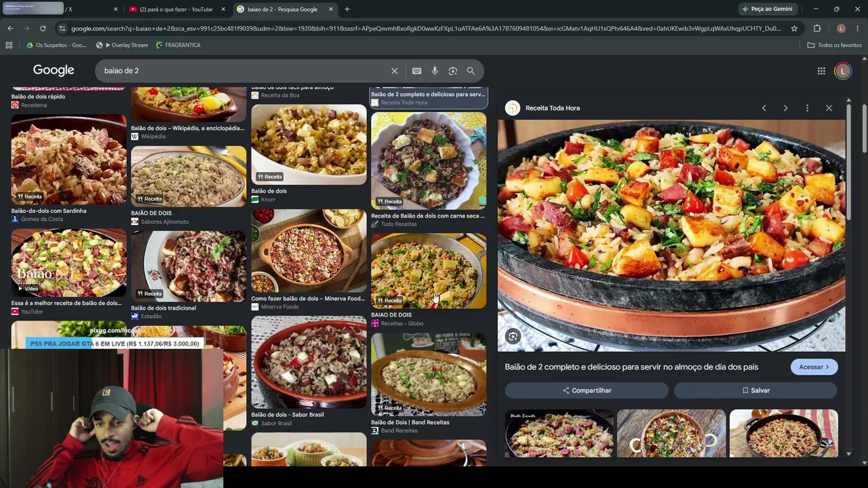
Task: Select the 'Baião-de-dois com Sardinha' image result
Action: coord(68,160)
